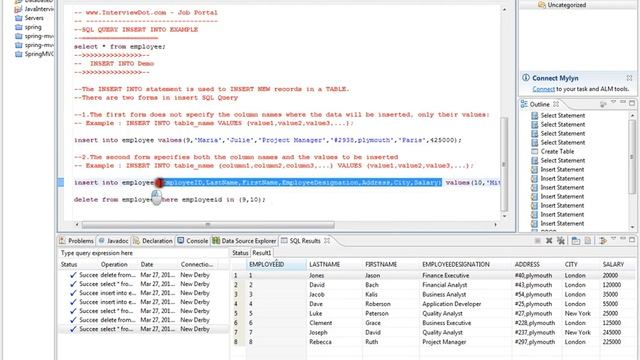The height and width of the screenshot is (360, 640).
Task: Close the Connect Mylyn banner
Action: tap(629, 78)
